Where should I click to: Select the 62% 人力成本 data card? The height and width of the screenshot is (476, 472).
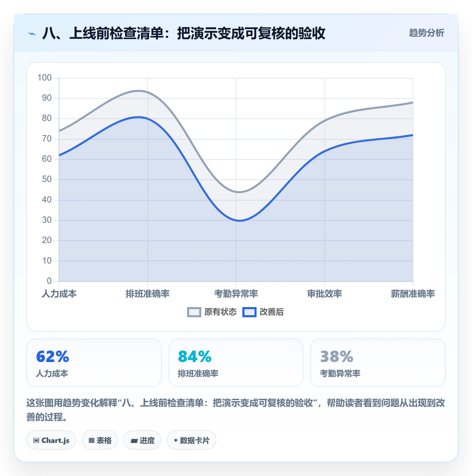tap(94, 363)
